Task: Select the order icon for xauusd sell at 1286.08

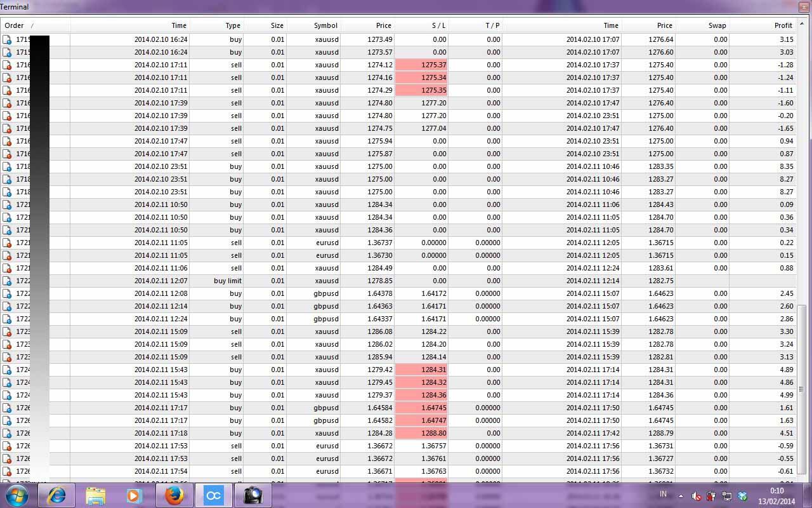Action: coord(8,331)
